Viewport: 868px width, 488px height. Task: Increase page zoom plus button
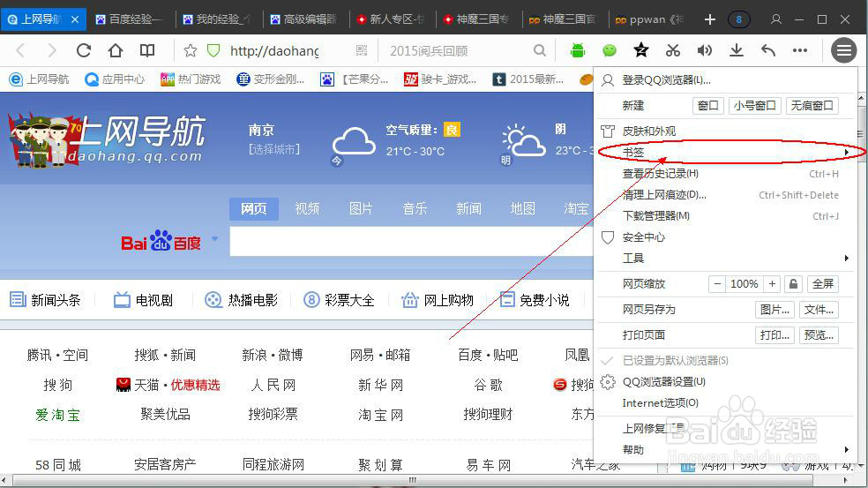772,284
